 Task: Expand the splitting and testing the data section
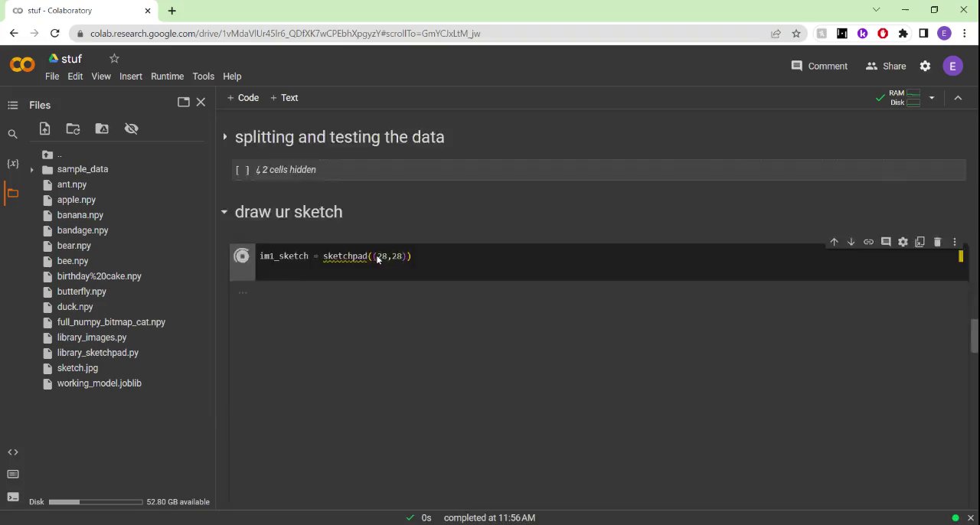click(224, 137)
